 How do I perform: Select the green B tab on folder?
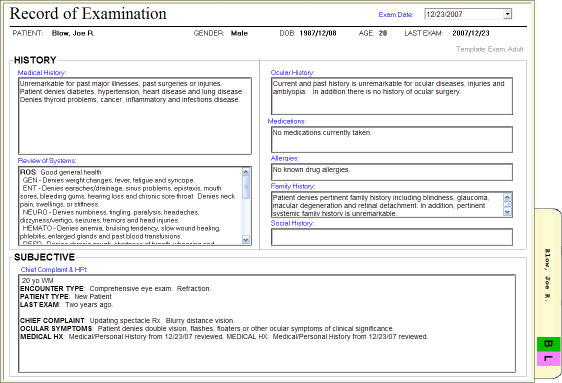548,344
